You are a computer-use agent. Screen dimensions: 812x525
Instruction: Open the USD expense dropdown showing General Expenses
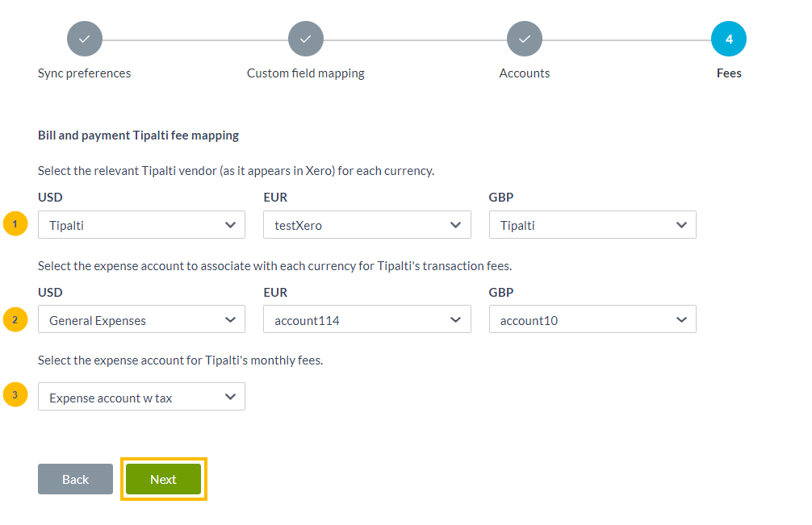[x=141, y=319]
